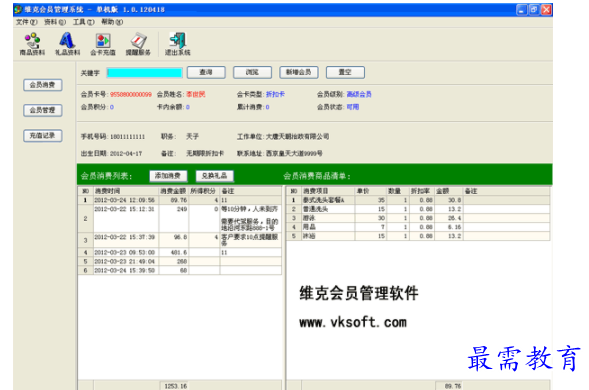Select consumption row 2012-03-23 09:53:00
This screenshot has height=390, width=589.
click(x=180, y=252)
